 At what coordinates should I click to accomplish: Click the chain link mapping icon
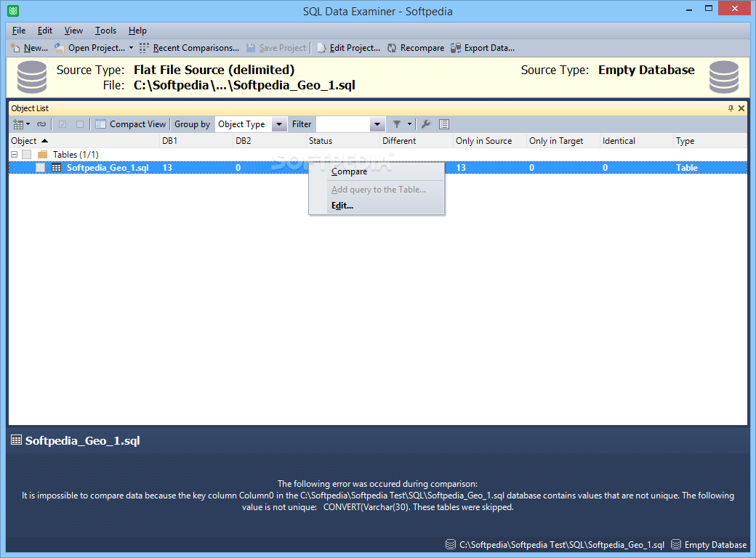(41, 124)
